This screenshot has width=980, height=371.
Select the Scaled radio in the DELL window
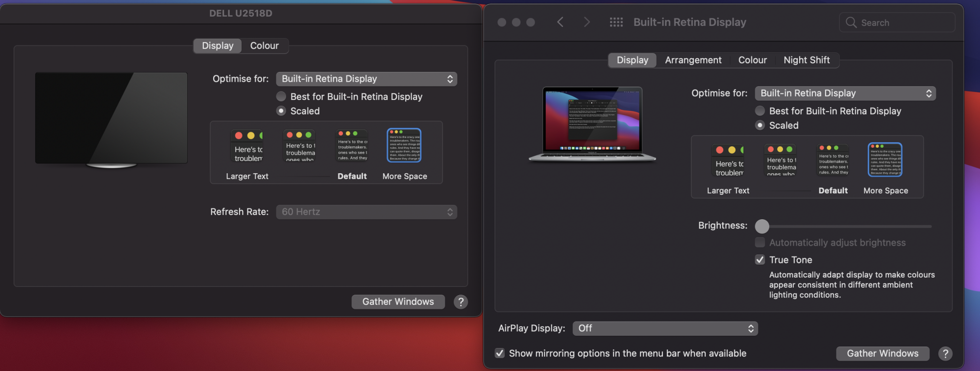coord(281,111)
